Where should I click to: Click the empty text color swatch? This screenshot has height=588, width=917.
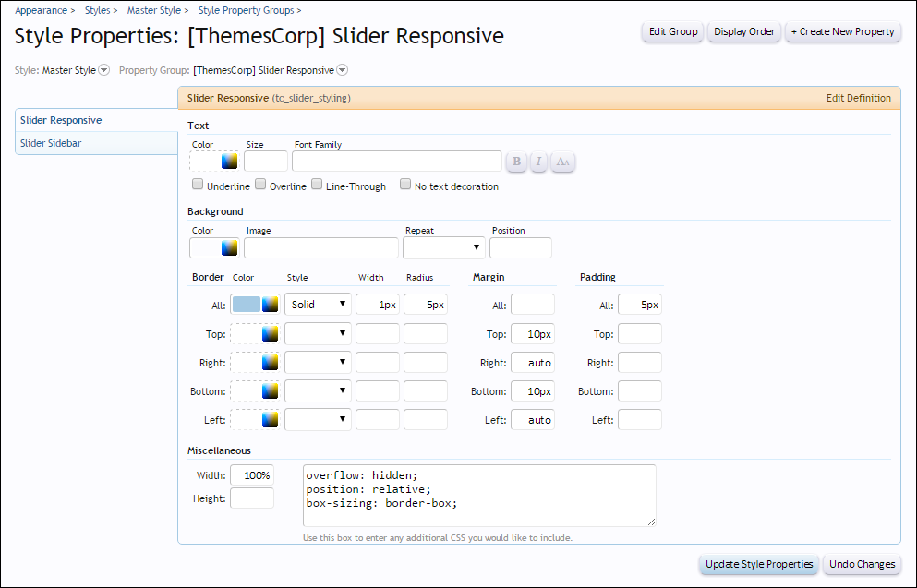[x=206, y=162]
